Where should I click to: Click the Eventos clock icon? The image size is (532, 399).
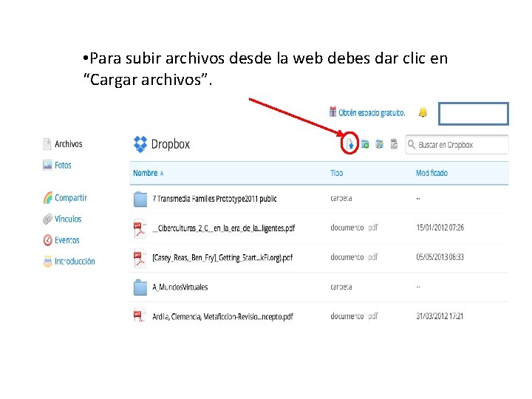pyautogui.click(x=48, y=240)
